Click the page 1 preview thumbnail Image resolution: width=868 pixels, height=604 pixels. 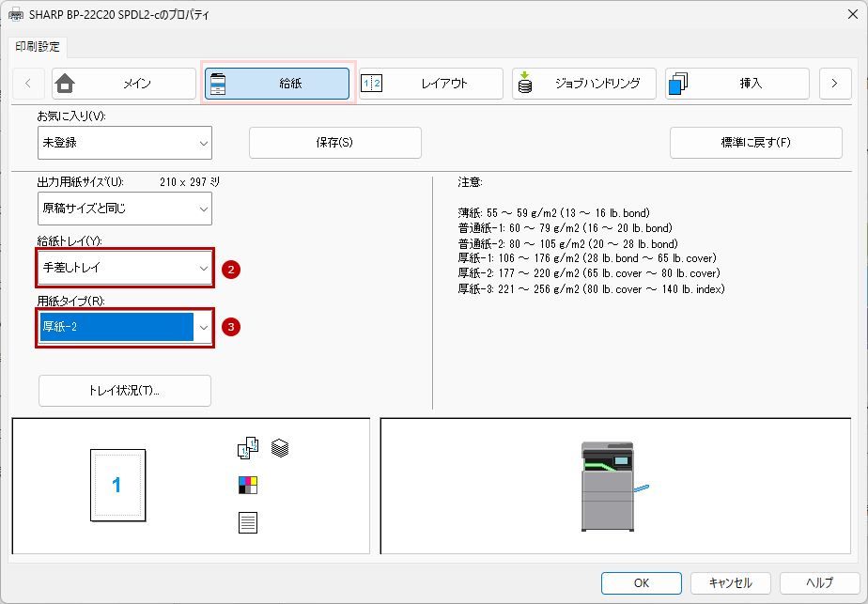pos(116,485)
